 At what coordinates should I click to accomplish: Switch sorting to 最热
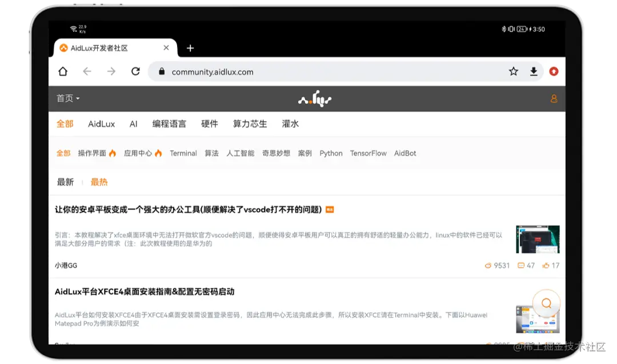[x=98, y=181]
